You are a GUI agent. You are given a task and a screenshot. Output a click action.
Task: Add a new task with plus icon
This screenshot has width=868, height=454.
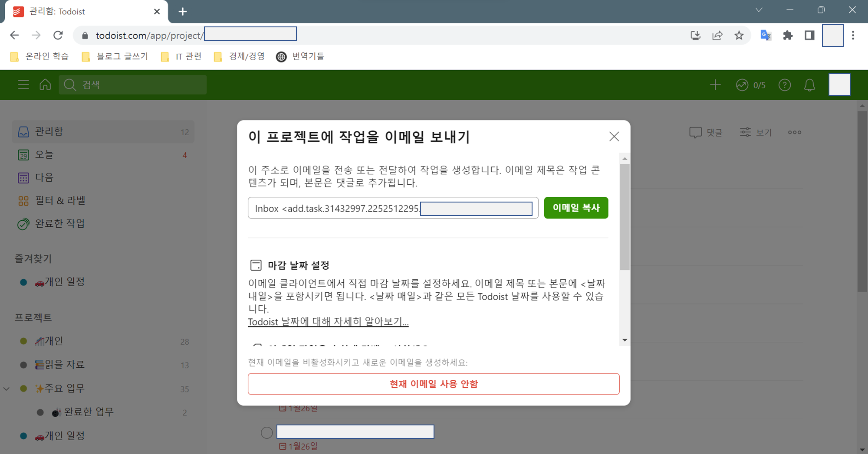tap(715, 85)
